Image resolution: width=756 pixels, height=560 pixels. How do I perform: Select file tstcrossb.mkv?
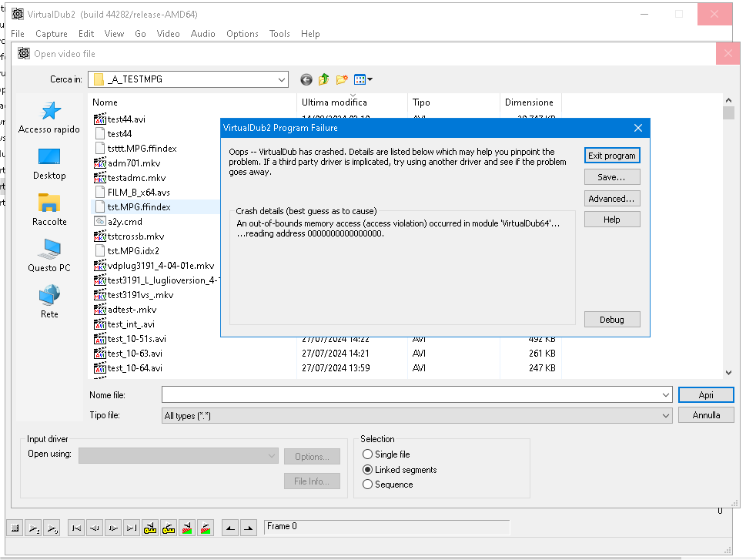129,236
